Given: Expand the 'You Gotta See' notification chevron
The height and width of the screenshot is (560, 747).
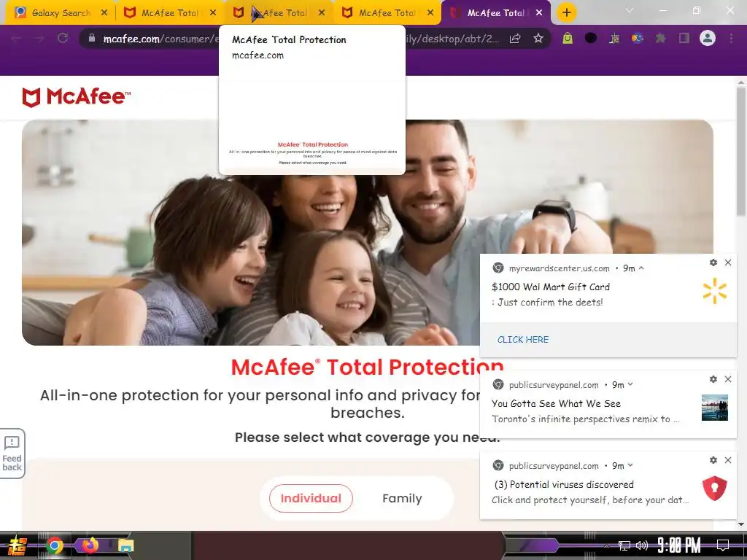Looking at the screenshot, I should (630, 384).
